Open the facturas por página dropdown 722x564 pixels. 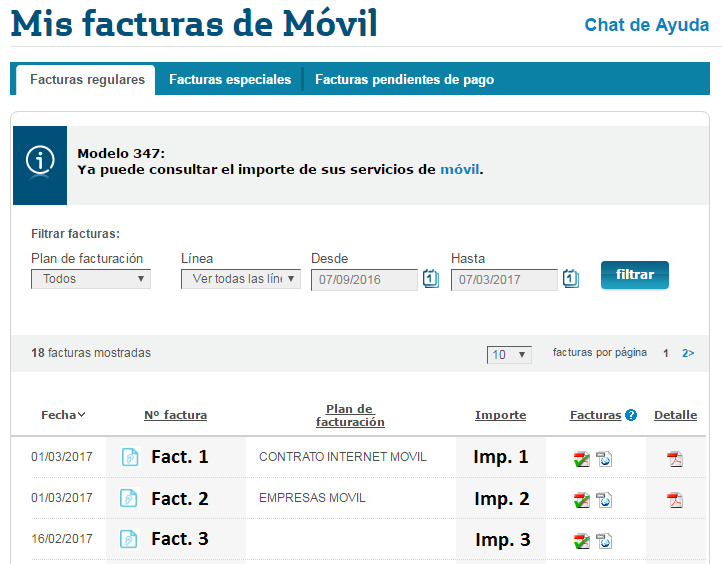508,355
